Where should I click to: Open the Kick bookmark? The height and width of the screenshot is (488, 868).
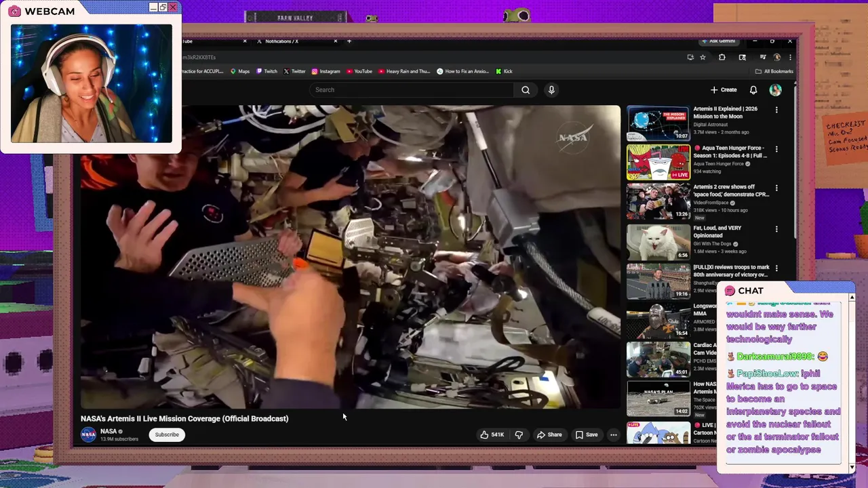[x=504, y=71]
